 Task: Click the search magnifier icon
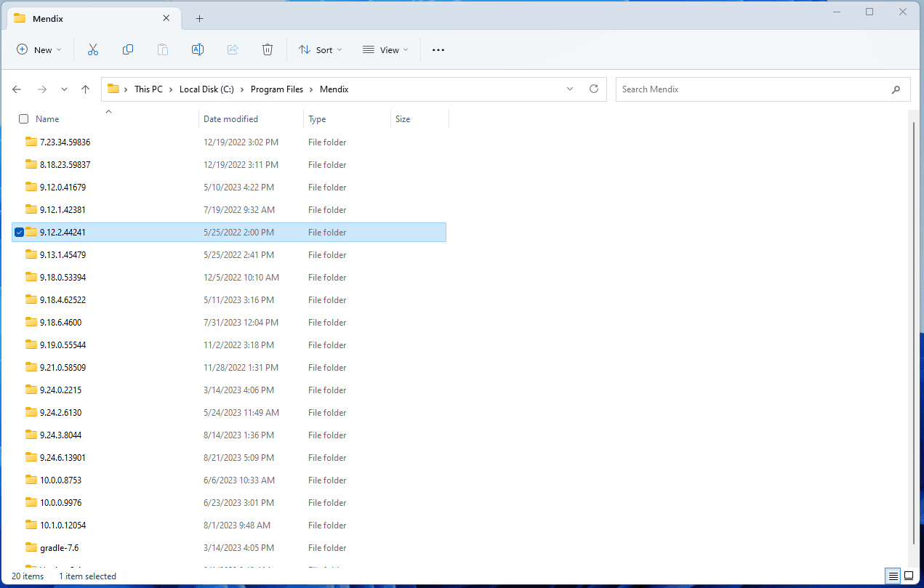[x=896, y=89]
